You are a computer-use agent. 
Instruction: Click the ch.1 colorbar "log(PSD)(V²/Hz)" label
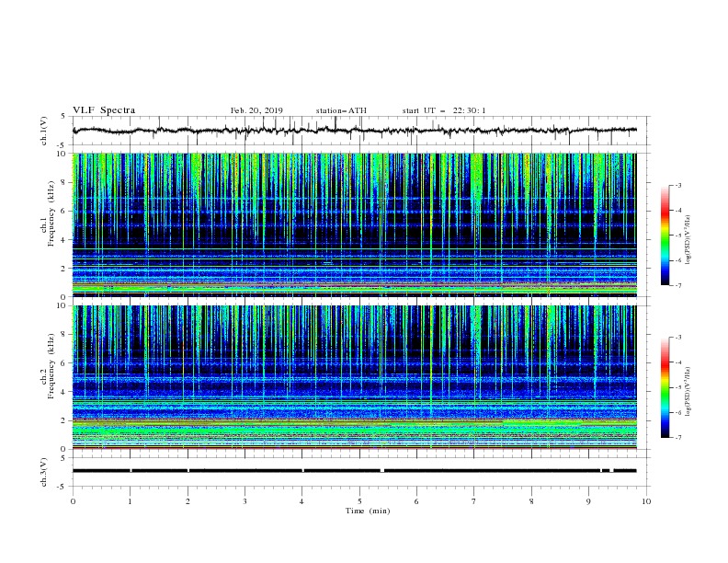point(688,240)
